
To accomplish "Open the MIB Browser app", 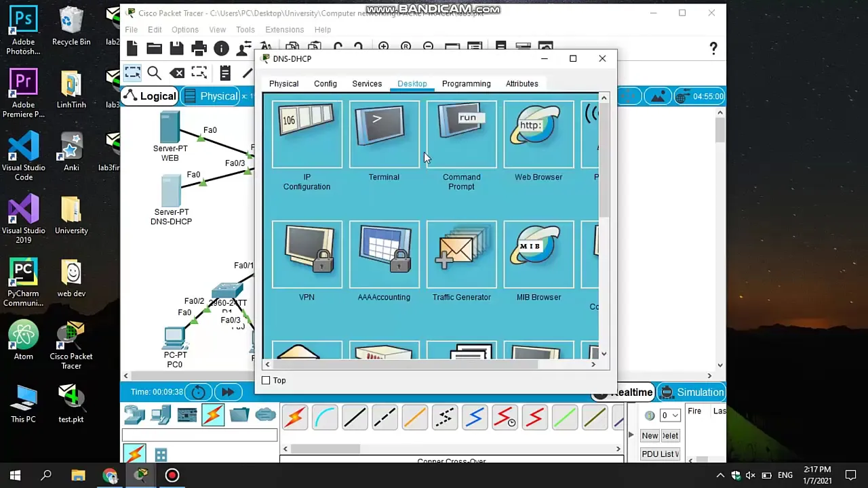I will click(x=538, y=254).
